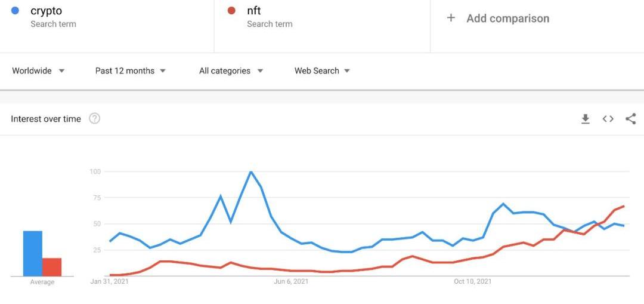Click the plus icon to add comparison
Viewport: 644px width, 304px height.
(x=451, y=18)
